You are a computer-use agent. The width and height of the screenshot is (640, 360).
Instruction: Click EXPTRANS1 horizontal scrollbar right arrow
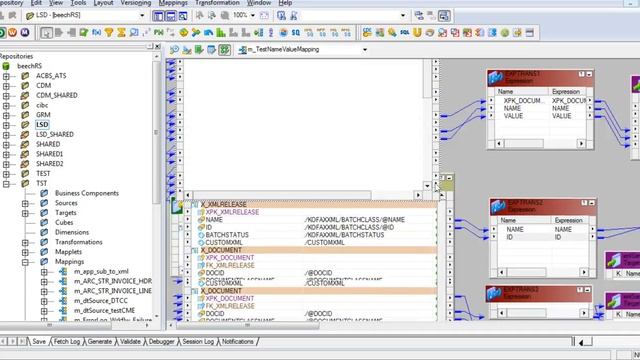(x=581, y=143)
